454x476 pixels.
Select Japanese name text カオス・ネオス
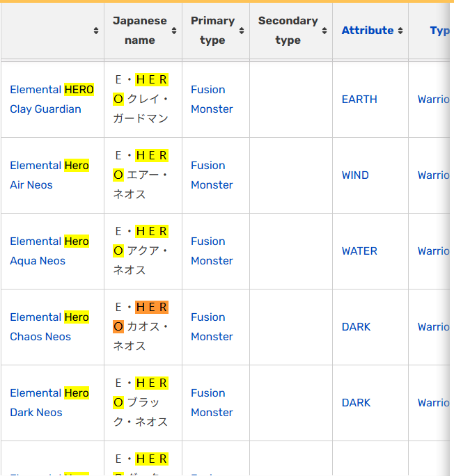click(141, 336)
